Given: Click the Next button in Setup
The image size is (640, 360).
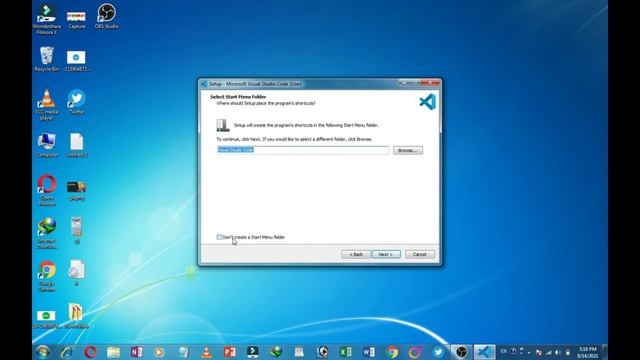Looking at the screenshot, I should pos(386,254).
